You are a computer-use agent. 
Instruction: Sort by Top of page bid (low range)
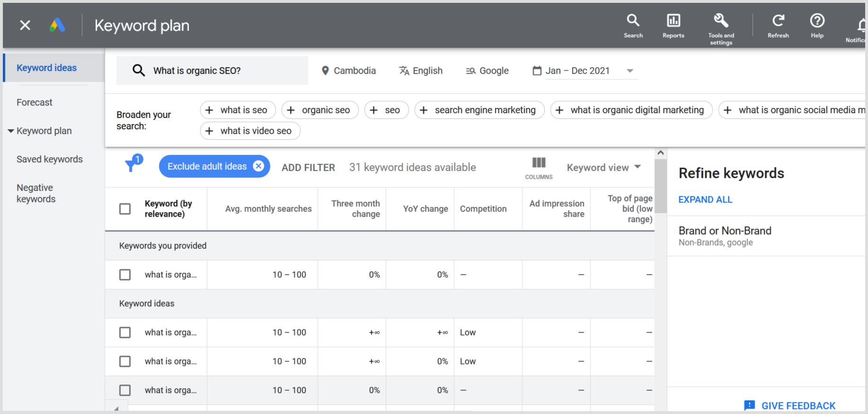click(630, 209)
